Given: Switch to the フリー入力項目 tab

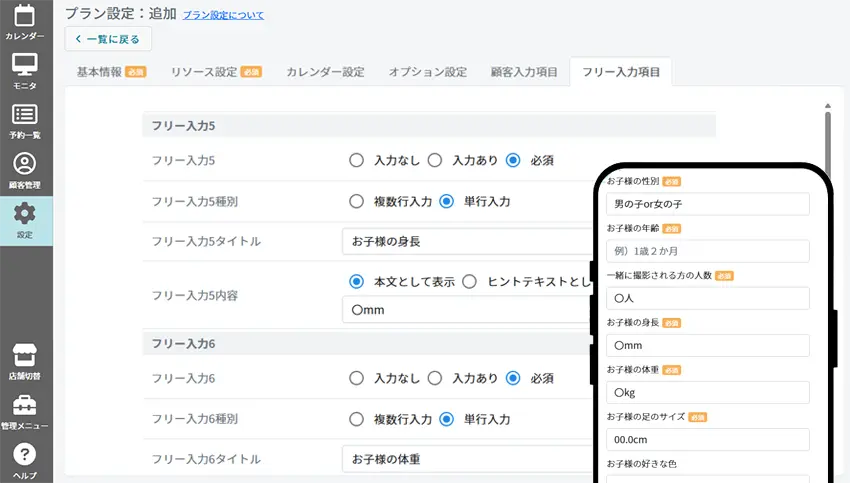Looking at the screenshot, I should click(621, 72).
